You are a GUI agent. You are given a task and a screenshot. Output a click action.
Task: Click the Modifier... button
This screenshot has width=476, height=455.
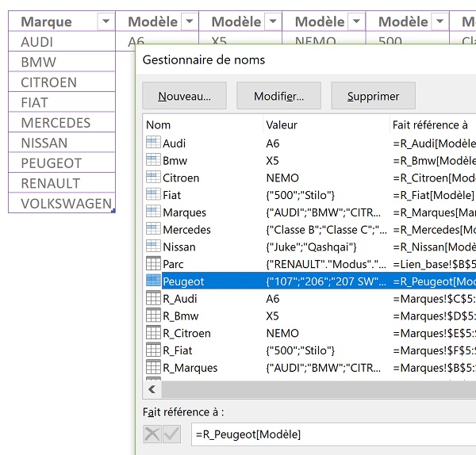click(x=279, y=96)
